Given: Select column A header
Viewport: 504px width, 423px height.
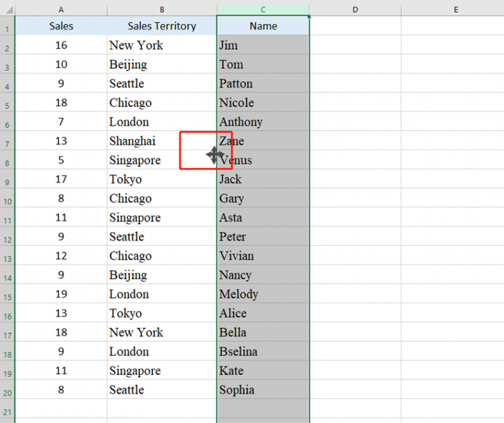Looking at the screenshot, I should point(61,9).
